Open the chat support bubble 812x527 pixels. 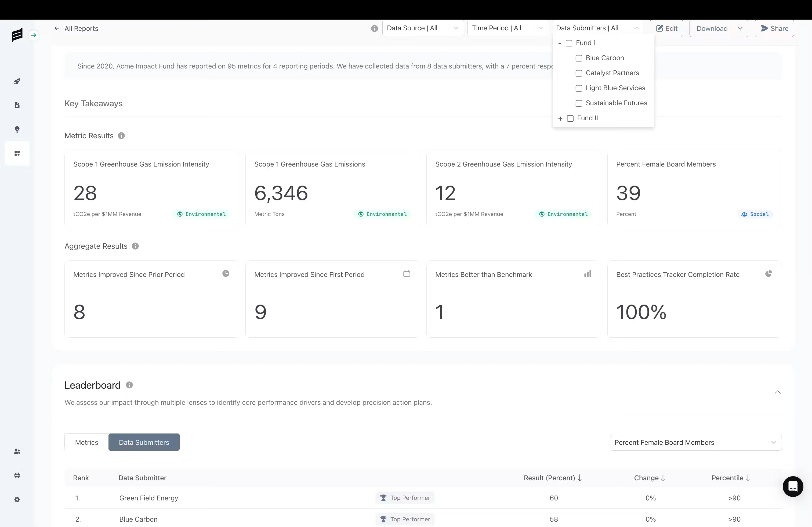(793, 486)
